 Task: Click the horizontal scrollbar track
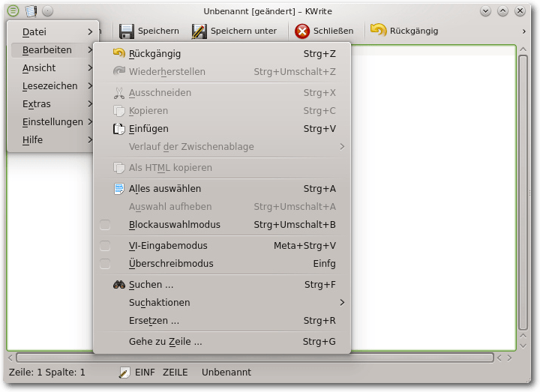click(255, 358)
